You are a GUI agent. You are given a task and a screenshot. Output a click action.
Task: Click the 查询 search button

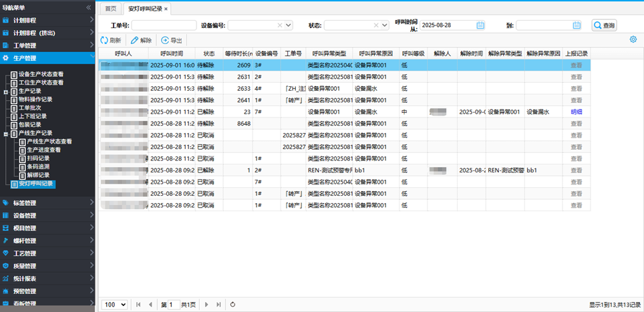[x=604, y=25]
